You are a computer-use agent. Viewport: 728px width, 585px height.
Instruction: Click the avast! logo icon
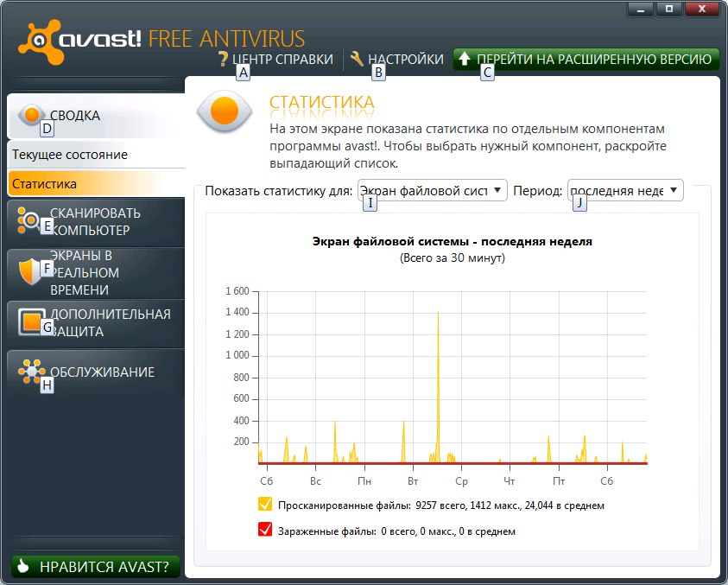pos(41,42)
